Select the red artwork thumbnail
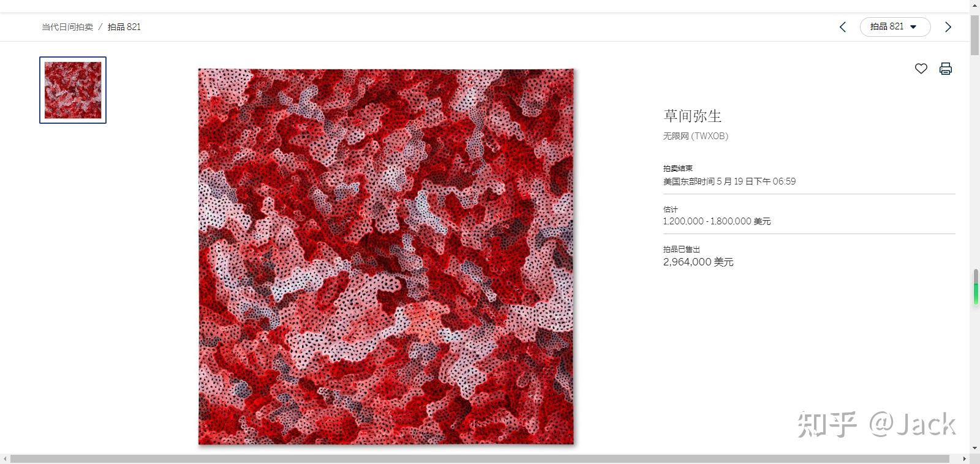 click(x=73, y=90)
